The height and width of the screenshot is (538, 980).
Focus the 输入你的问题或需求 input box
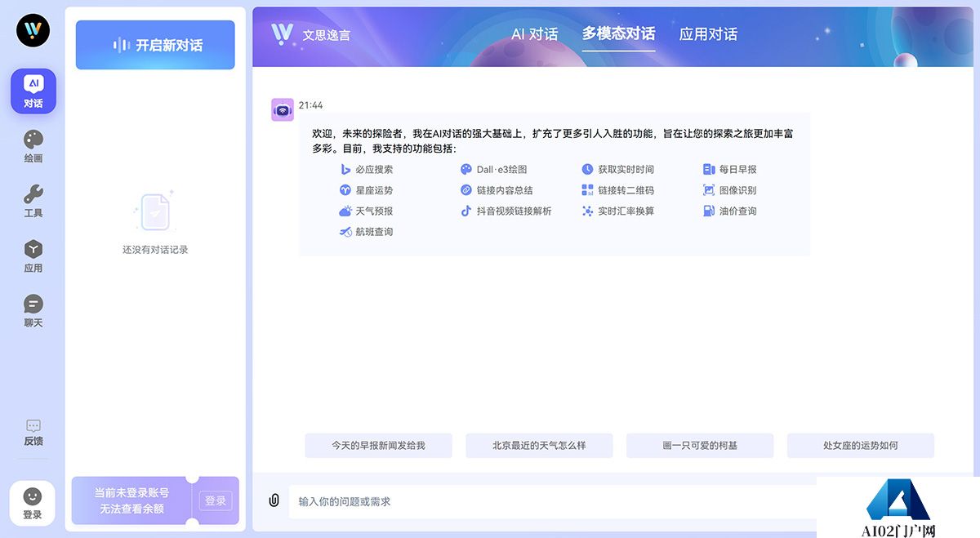[552, 501]
